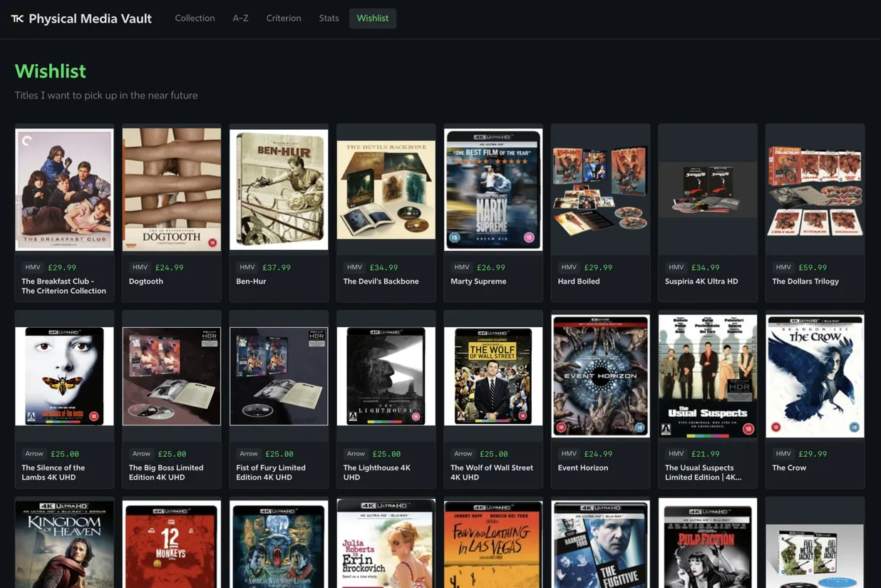Click the HMV tag on Event Horizon card

point(569,453)
